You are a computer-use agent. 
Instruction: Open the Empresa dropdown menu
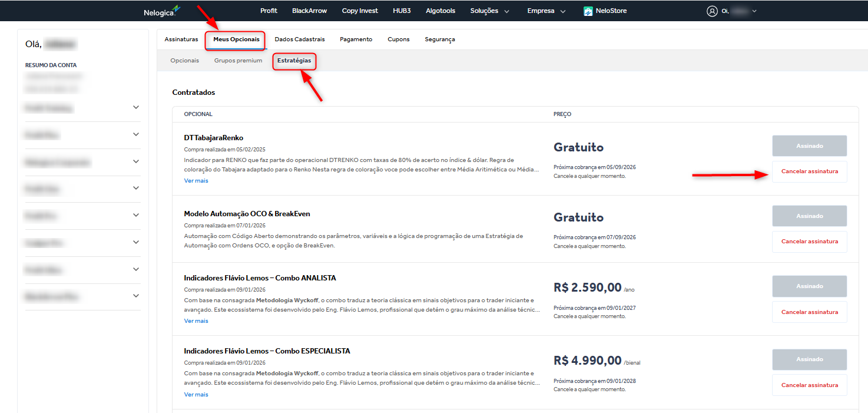pos(546,11)
